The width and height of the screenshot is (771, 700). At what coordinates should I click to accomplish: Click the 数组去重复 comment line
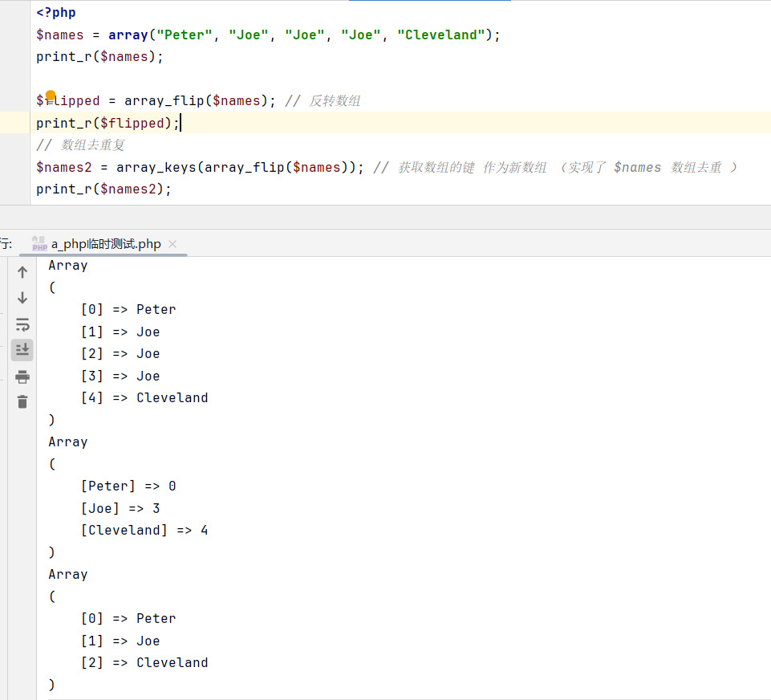80,145
